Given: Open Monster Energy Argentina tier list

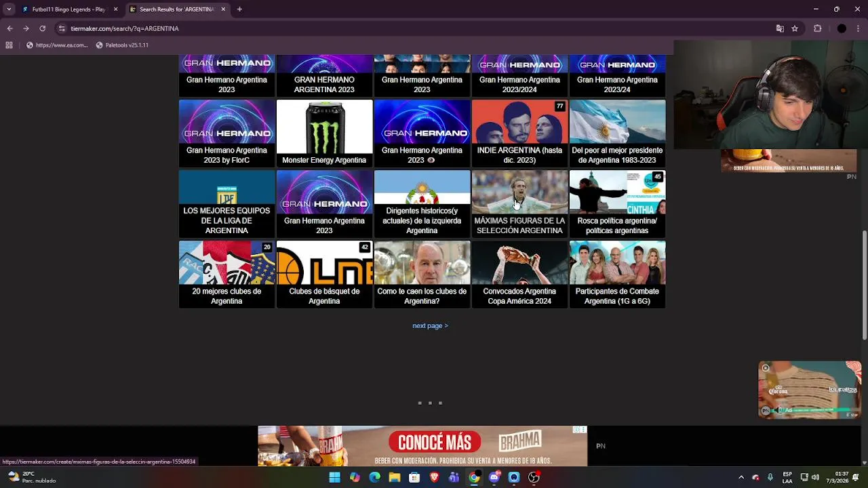Looking at the screenshot, I should (324, 133).
